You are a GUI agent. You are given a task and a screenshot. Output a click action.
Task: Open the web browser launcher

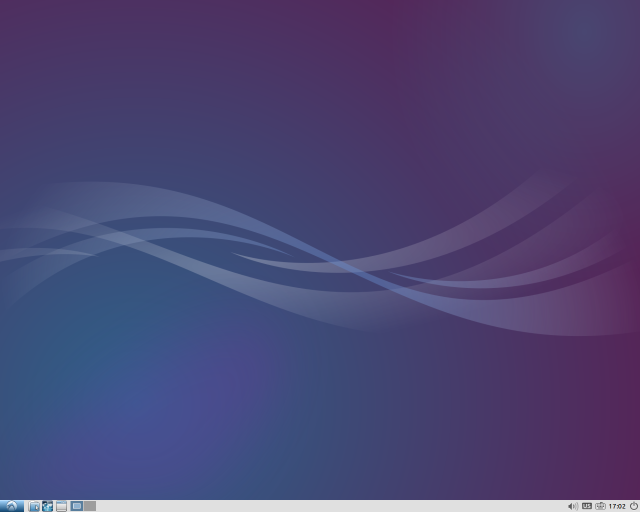click(x=47, y=506)
